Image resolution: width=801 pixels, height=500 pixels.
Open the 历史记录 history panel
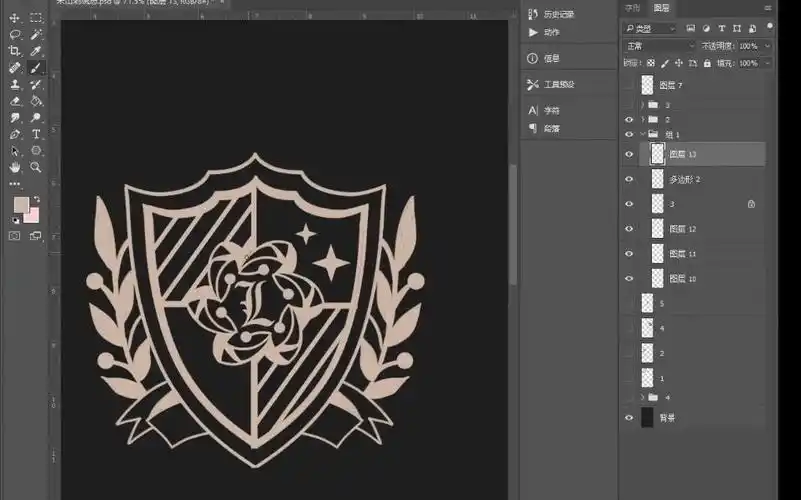(x=551, y=14)
